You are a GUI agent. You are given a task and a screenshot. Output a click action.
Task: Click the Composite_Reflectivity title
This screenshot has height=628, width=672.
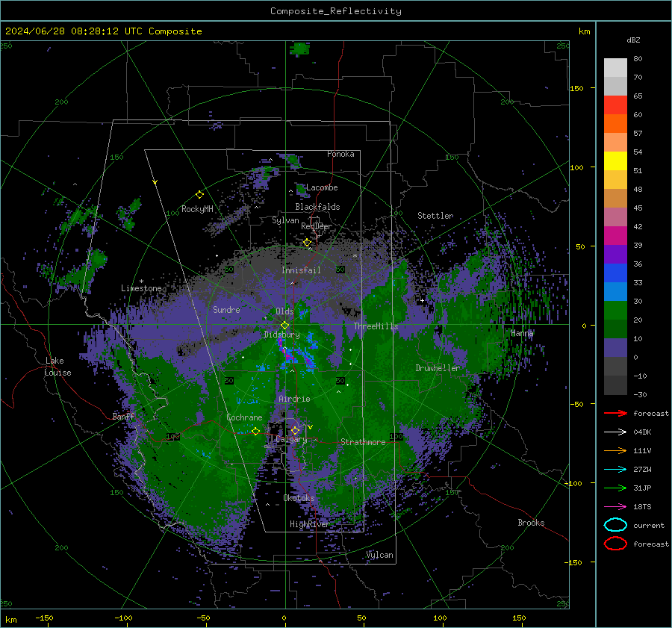tap(336, 11)
